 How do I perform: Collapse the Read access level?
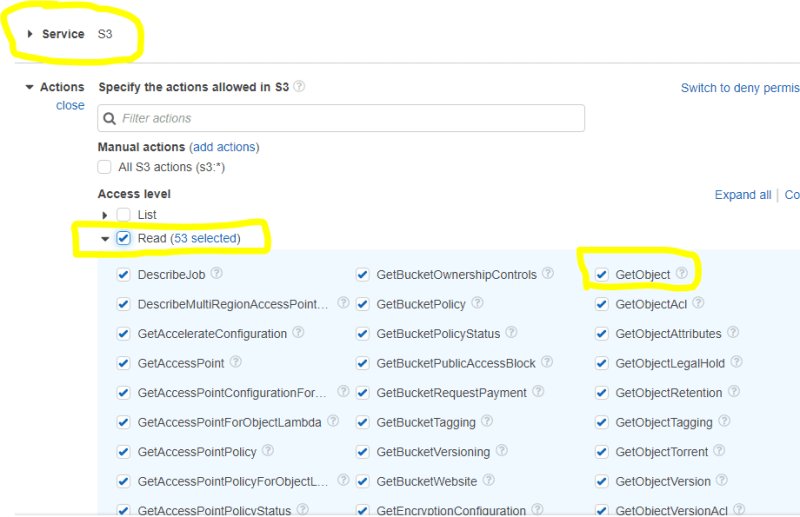point(105,238)
